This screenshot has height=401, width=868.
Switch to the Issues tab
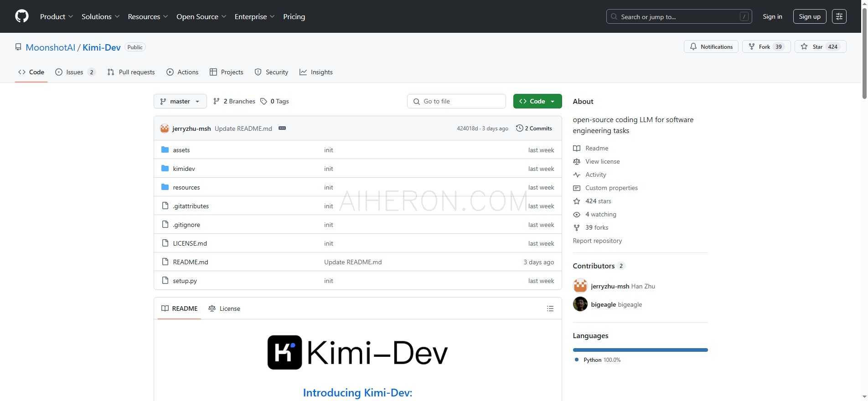point(75,72)
